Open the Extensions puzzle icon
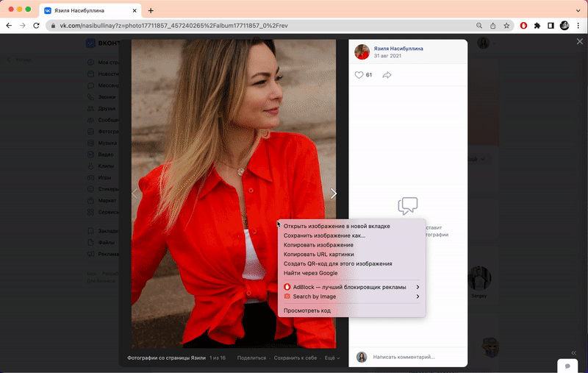The image size is (588, 373). [x=537, y=26]
